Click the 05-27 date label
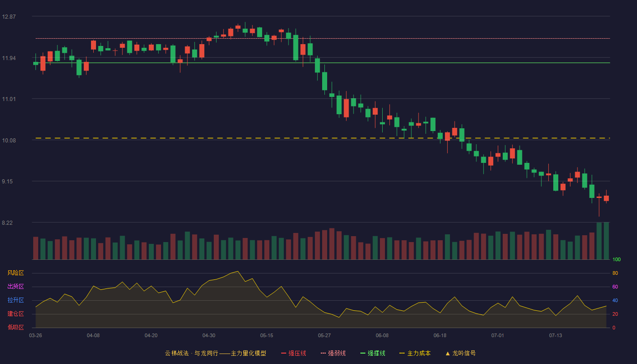The image size is (637, 364). 324,335
